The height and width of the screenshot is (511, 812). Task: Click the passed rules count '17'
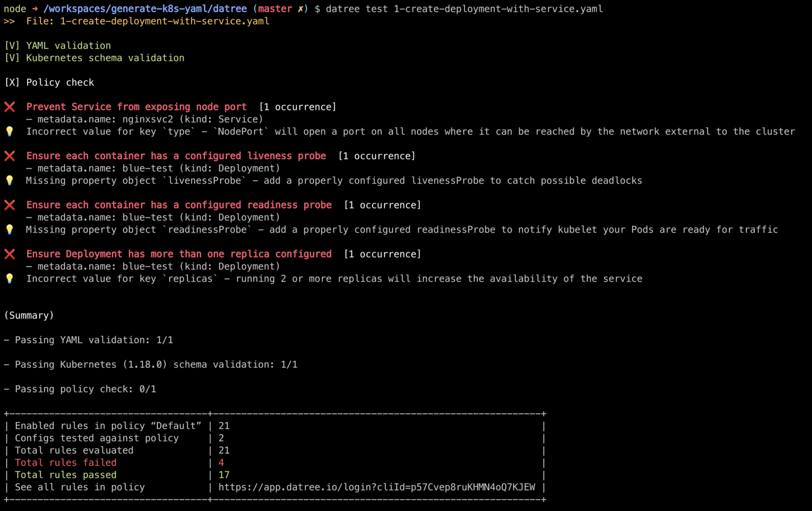pyautogui.click(x=224, y=475)
